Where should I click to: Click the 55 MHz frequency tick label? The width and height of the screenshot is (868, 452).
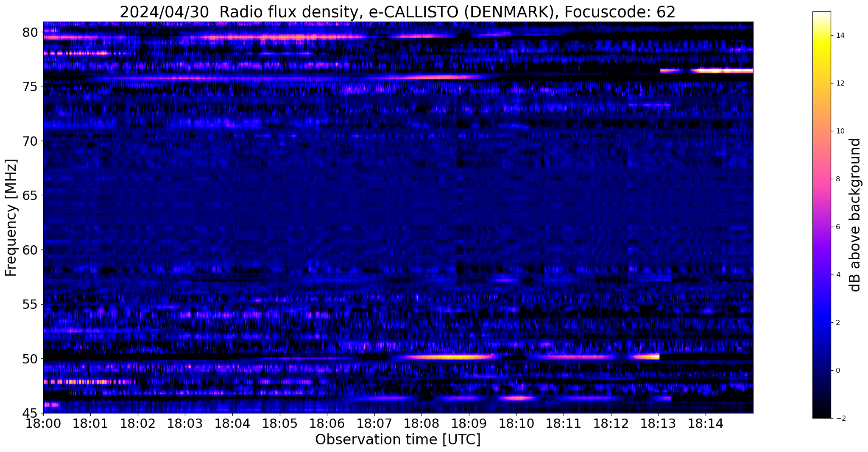(x=30, y=304)
